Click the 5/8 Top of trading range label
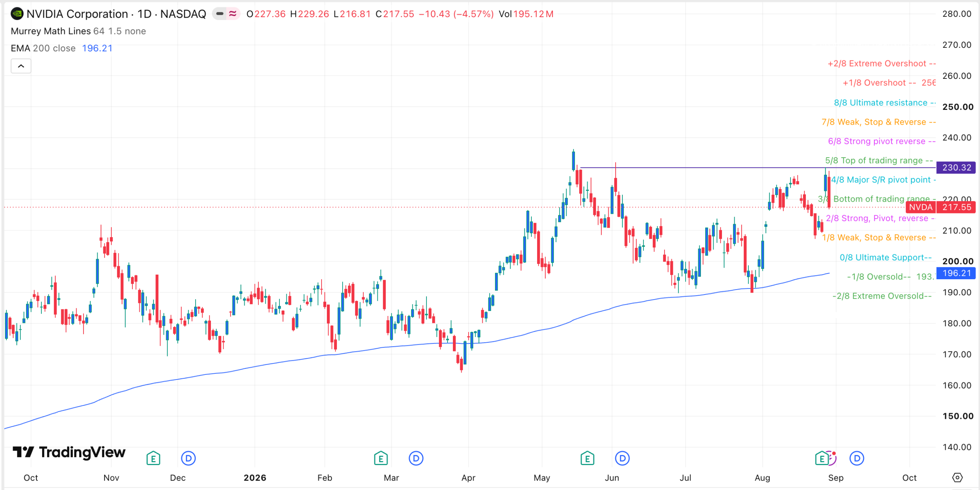This screenshot has width=980, height=490. coord(879,161)
